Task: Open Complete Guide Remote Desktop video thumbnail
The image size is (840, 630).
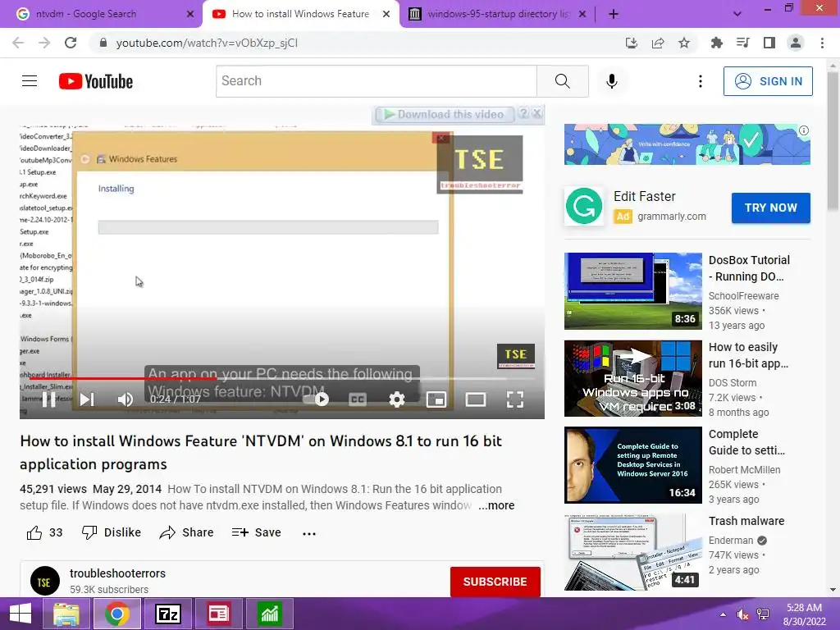Action: [632, 465]
